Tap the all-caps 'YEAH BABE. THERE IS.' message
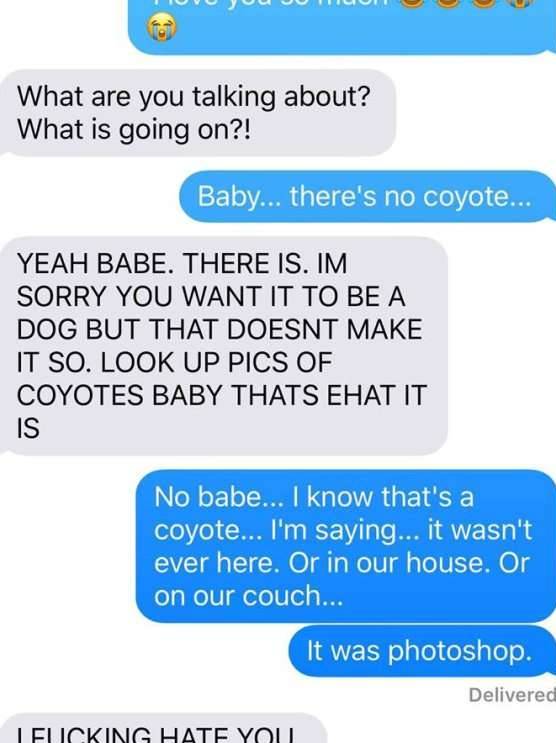This screenshot has width=556, height=743. [224, 346]
